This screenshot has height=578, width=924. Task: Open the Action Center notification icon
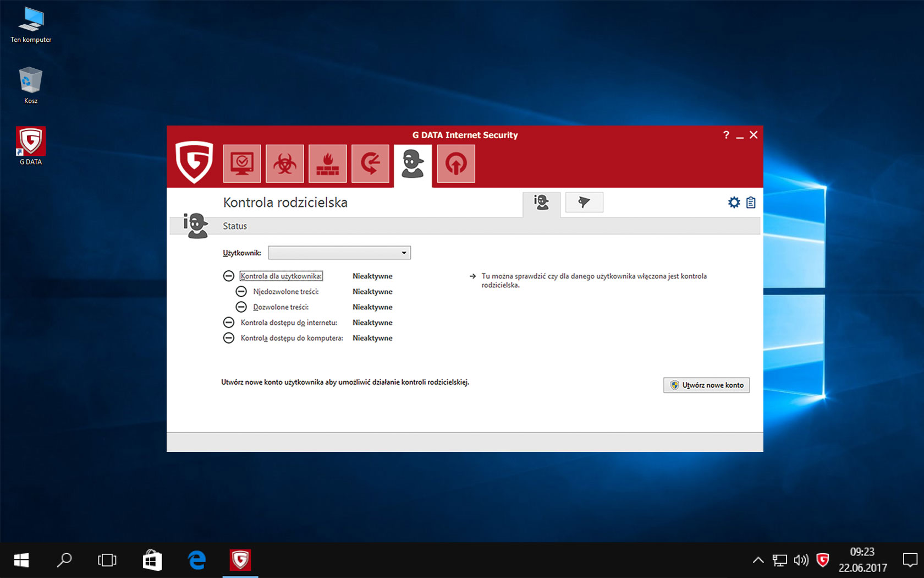pos(910,560)
